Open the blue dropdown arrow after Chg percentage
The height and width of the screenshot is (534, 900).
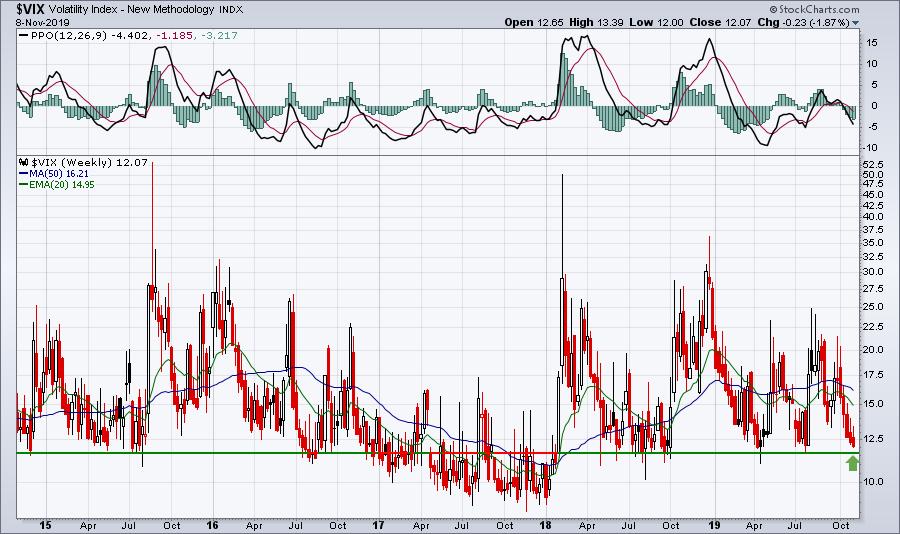click(856, 23)
